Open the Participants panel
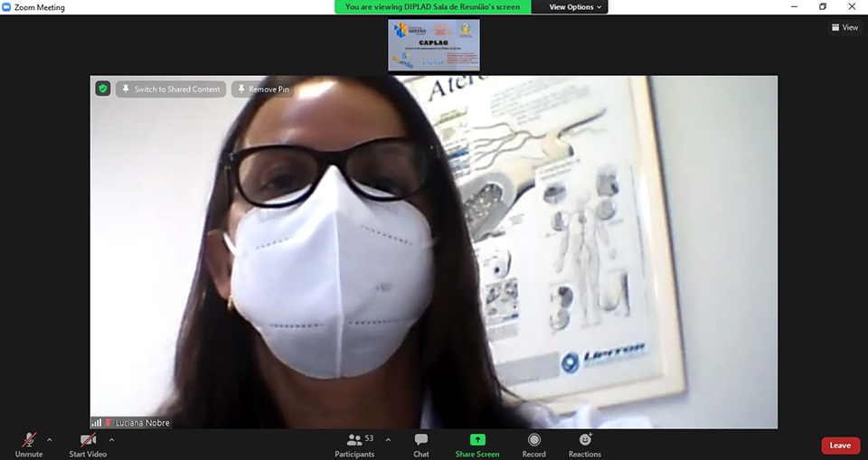Screen dimensions: 868x460 click(354, 441)
